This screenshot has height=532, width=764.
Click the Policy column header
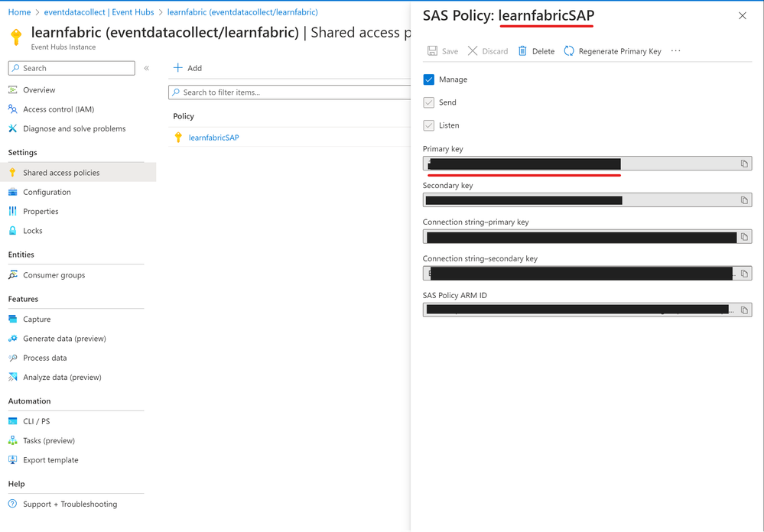click(184, 116)
